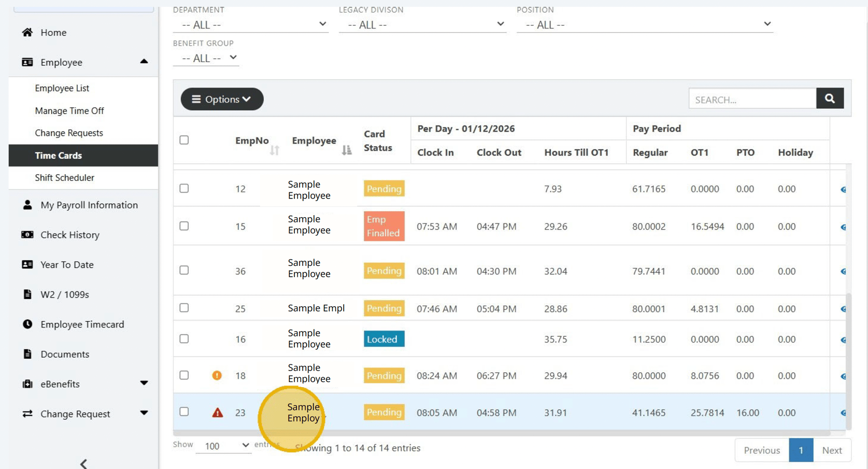View time card eye icon for employee 16
Screen dimensions: 868x469
click(x=843, y=340)
